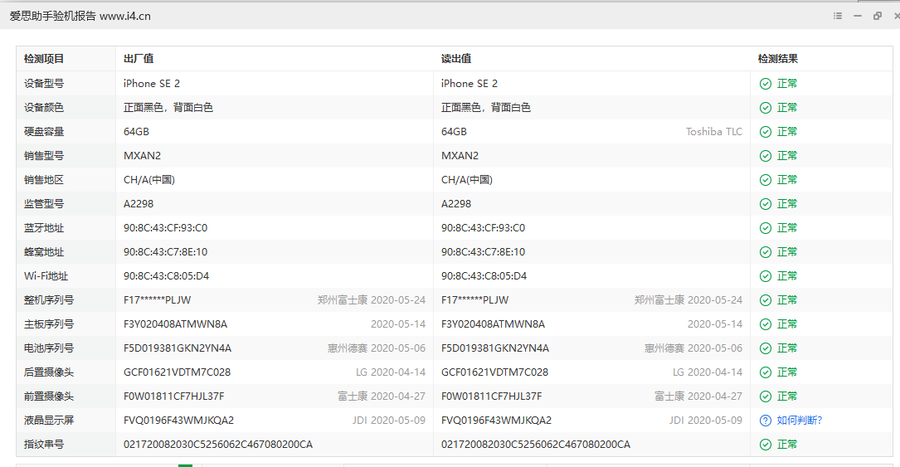
Task: Select the 读出值 column header
Action: click(x=456, y=59)
